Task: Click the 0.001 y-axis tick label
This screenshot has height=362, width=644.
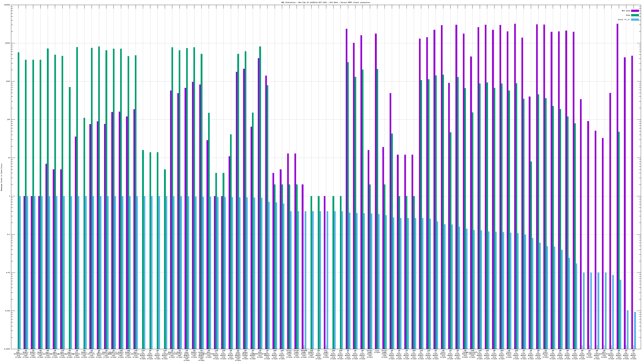Action: pos(7,311)
